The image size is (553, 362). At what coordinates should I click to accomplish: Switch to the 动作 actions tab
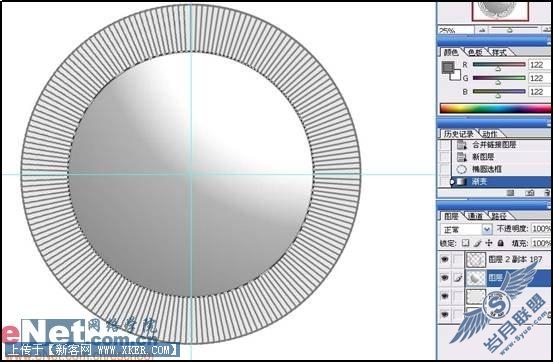tap(490, 134)
